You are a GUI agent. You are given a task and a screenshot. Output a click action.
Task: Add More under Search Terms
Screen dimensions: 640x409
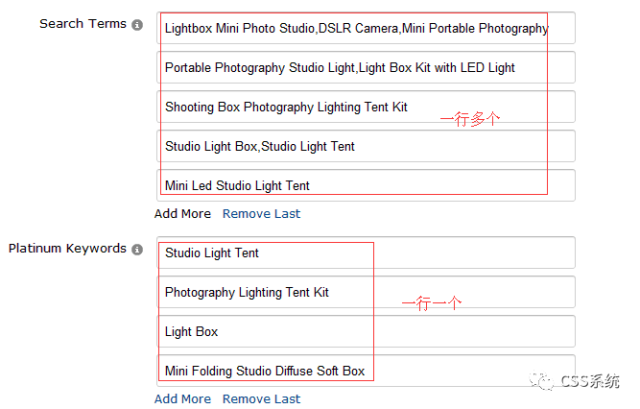click(182, 213)
